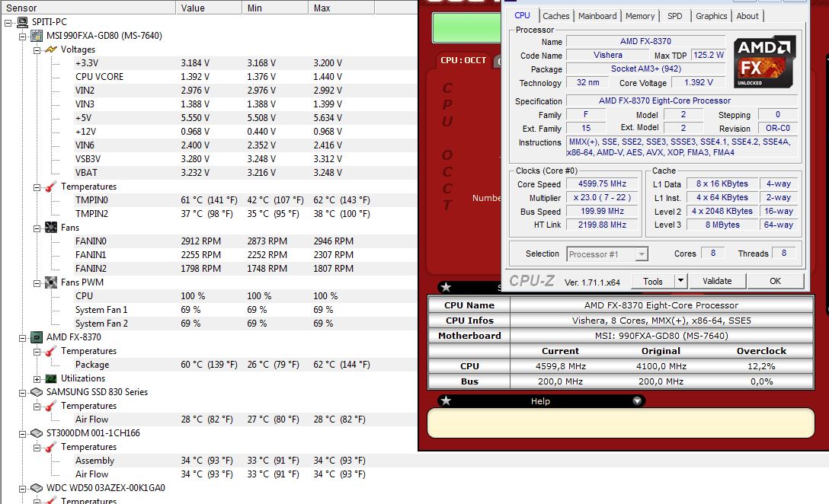Click the Validate button in CPU-Z

coord(717,280)
